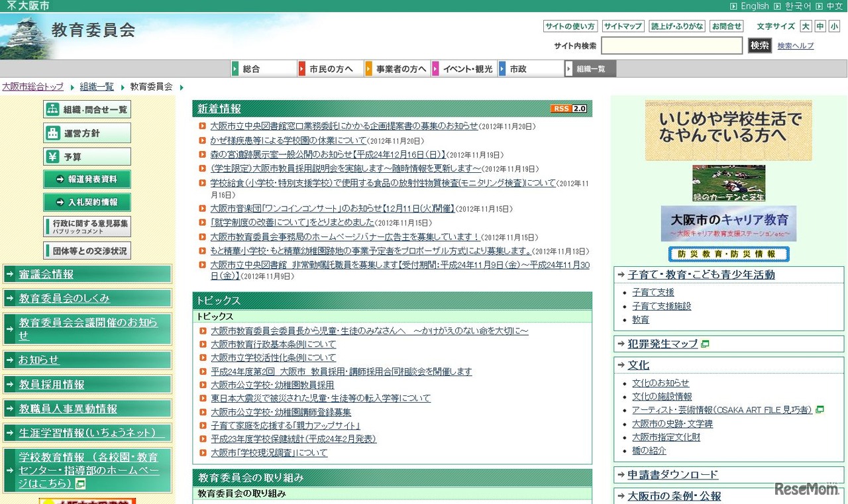Click the org-chart icon on 組織・問合せ一覧
Image resolution: width=848 pixels, height=504 pixels.
click(x=53, y=109)
